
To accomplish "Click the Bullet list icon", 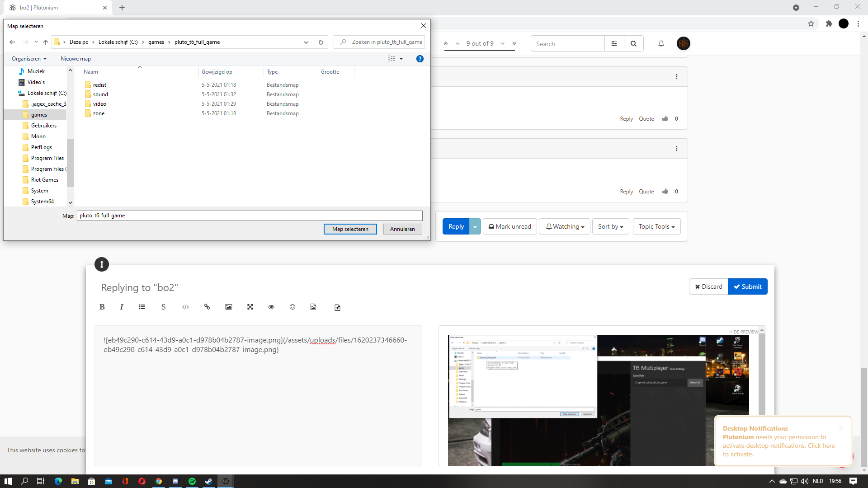I will click(x=142, y=307).
